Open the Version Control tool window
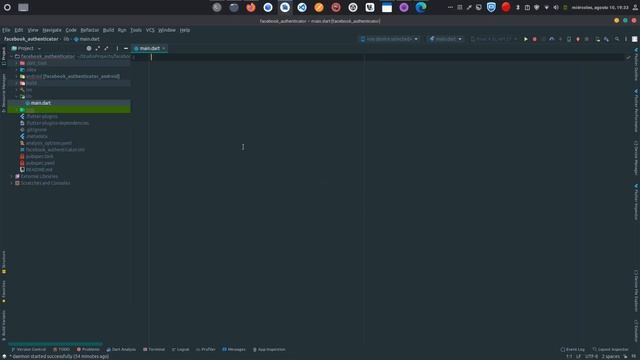This screenshot has height=360, width=640. tap(29, 349)
